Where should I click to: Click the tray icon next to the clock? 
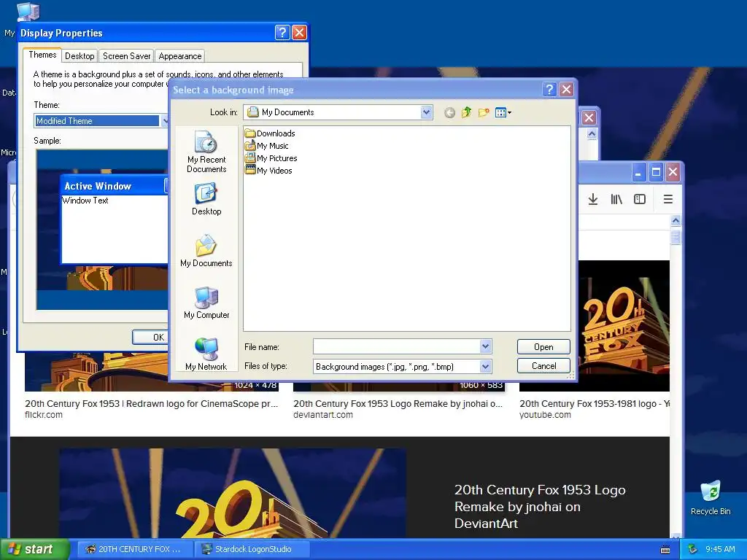693,549
